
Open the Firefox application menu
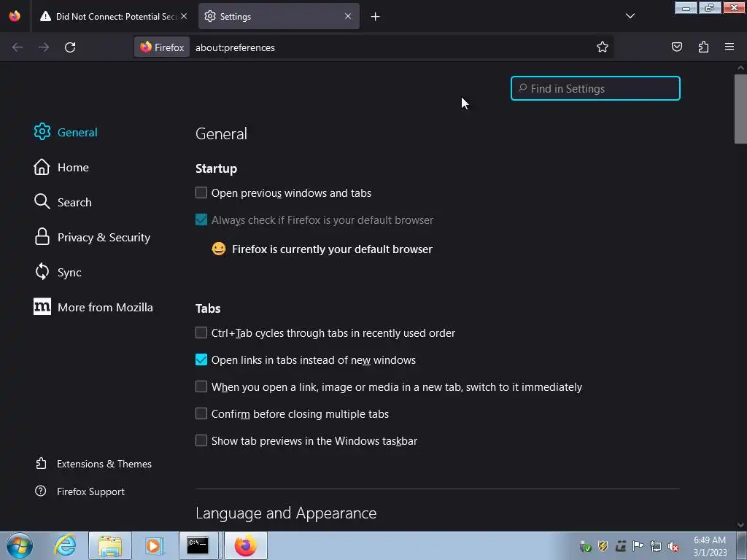pos(729,47)
